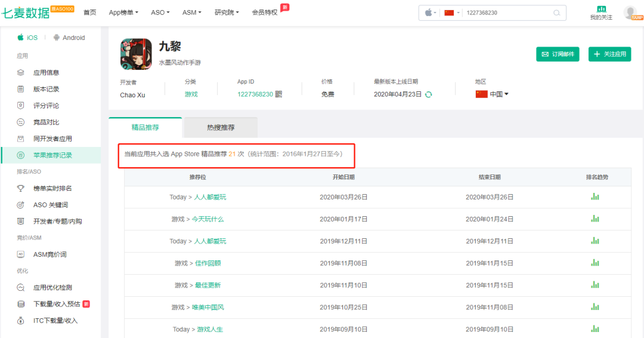The image size is (644, 338).
Task: Go to 首页
Action: click(89, 13)
